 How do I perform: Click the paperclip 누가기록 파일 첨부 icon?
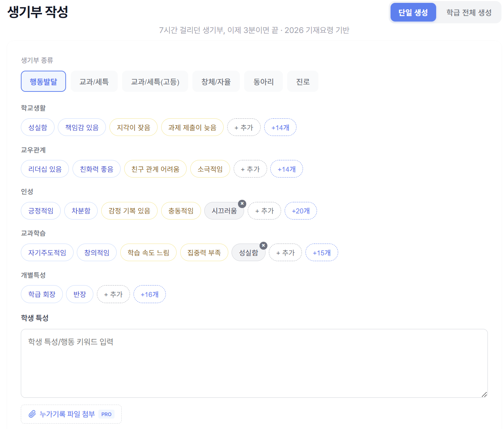pos(32,414)
